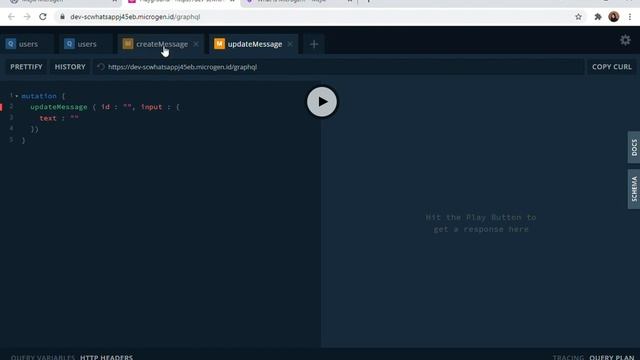Viewport: 640px width, 360px height.
Task: Open Playground settings gear
Action: pos(625,40)
